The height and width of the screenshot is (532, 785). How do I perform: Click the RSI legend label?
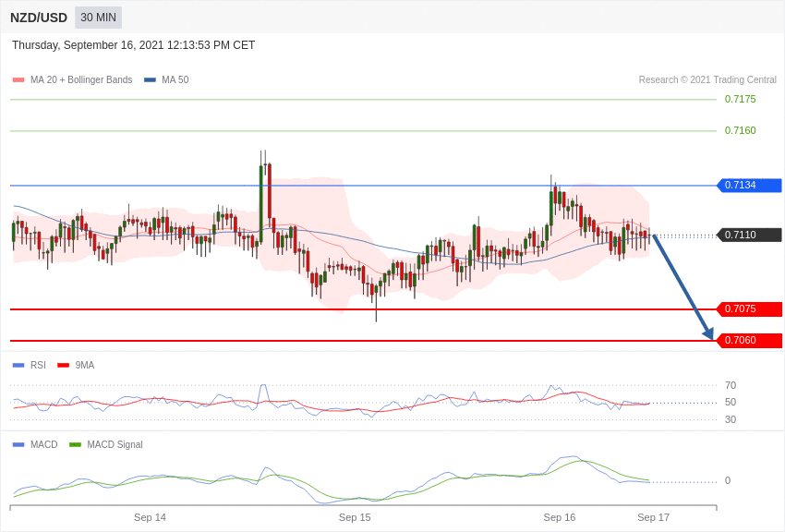pyautogui.click(x=38, y=366)
